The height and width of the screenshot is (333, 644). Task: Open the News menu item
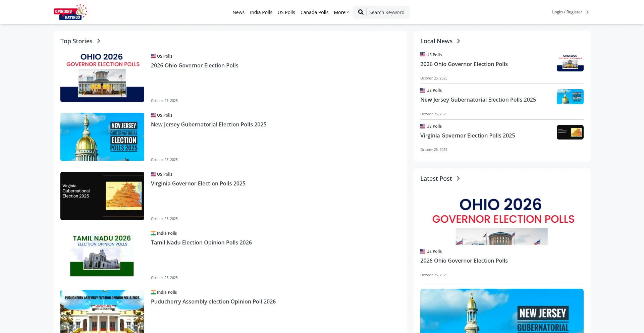(238, 12)
